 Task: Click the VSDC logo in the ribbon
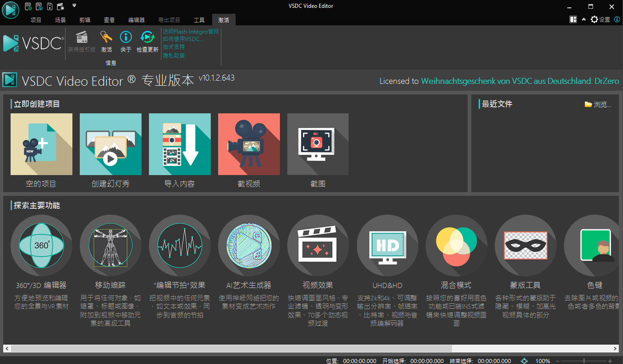[33, 43]
